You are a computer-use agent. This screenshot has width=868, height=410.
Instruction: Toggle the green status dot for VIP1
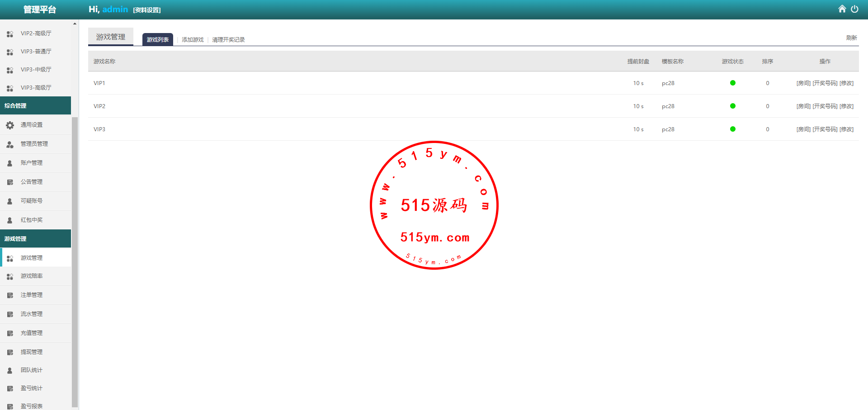732,83
